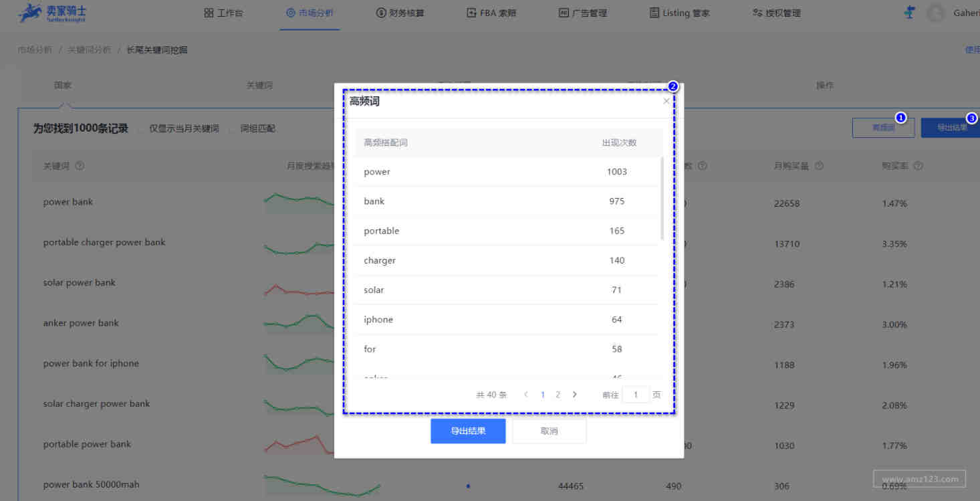
Task: Click the 高频搭配词 column header
Action: pyautogui.click(x=386, y=143)
